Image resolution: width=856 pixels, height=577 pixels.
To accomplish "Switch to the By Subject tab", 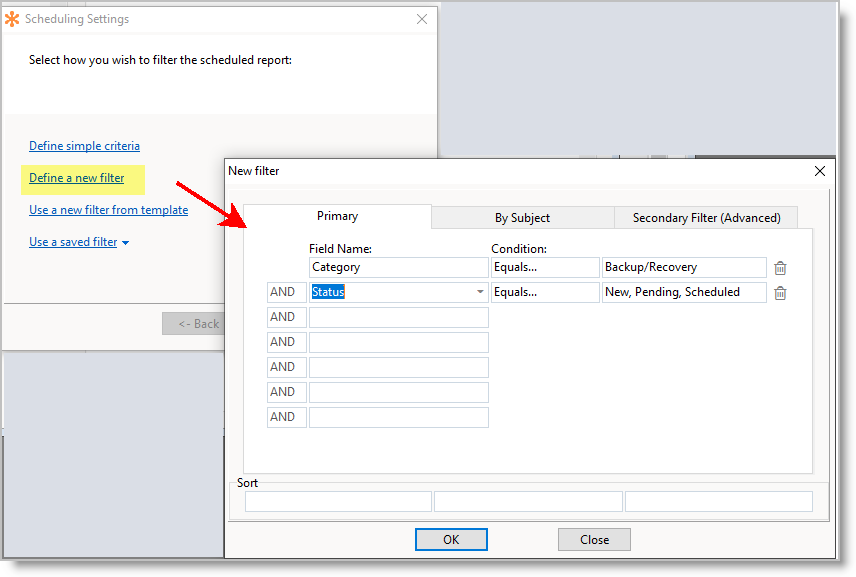I will pos(522,218).
